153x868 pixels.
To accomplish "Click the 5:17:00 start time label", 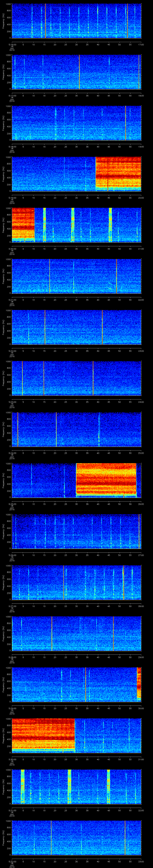I will [x=12, y=96].
